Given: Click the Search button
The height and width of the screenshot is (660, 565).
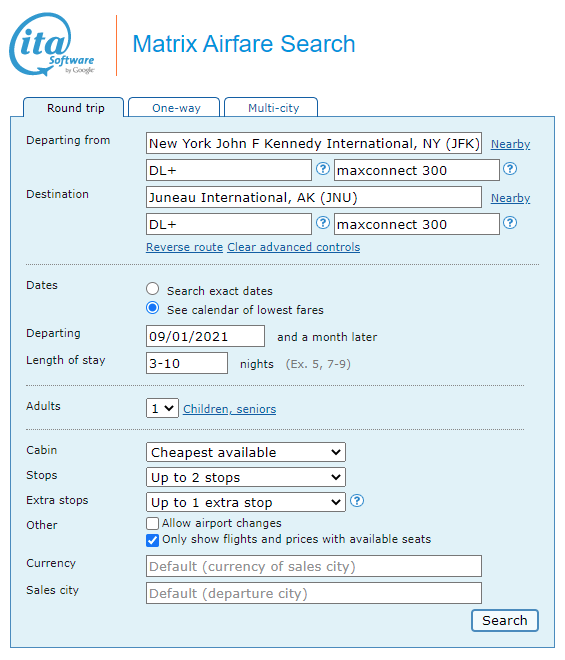Looking at the screenshot, I should 505,620.
